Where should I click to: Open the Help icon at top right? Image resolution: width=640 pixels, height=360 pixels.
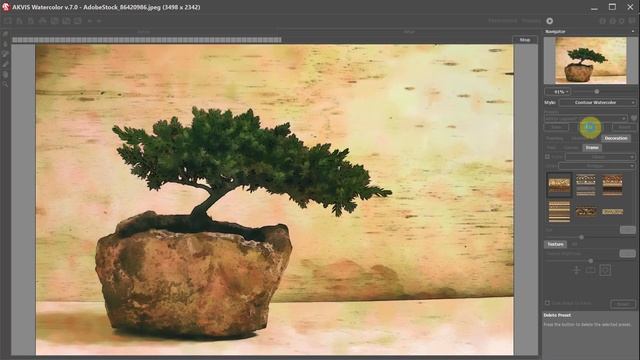613,21
